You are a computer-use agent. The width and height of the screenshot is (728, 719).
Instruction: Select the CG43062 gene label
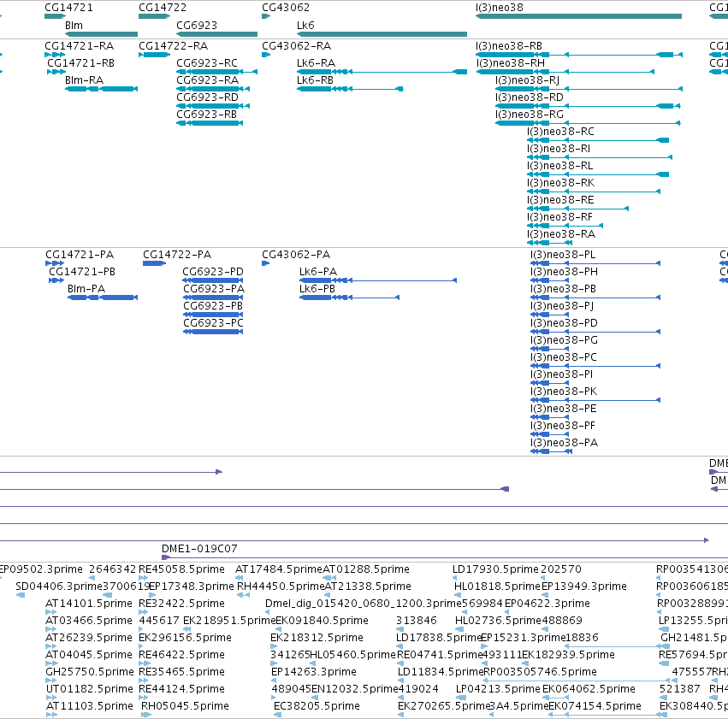[x=286, y=8]
